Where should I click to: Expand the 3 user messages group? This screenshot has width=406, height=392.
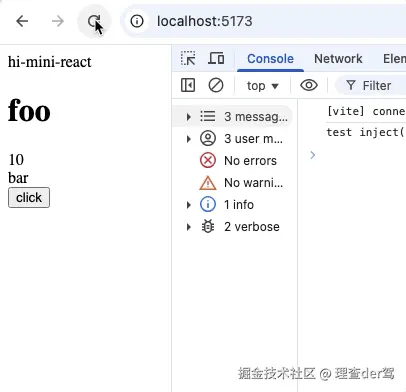pos(189,139)
